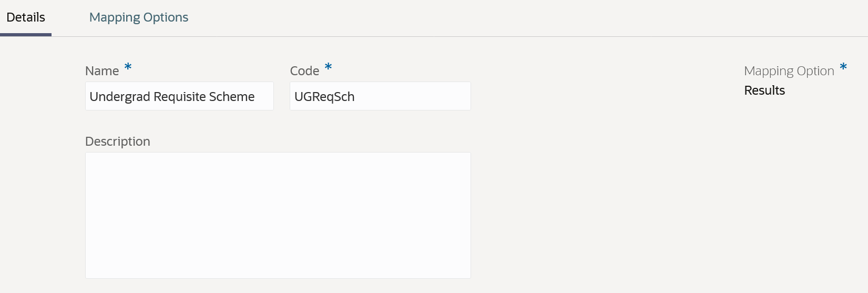Click the underline indicator beneath Details tab
868x293 pixels.
pos(26,35)
